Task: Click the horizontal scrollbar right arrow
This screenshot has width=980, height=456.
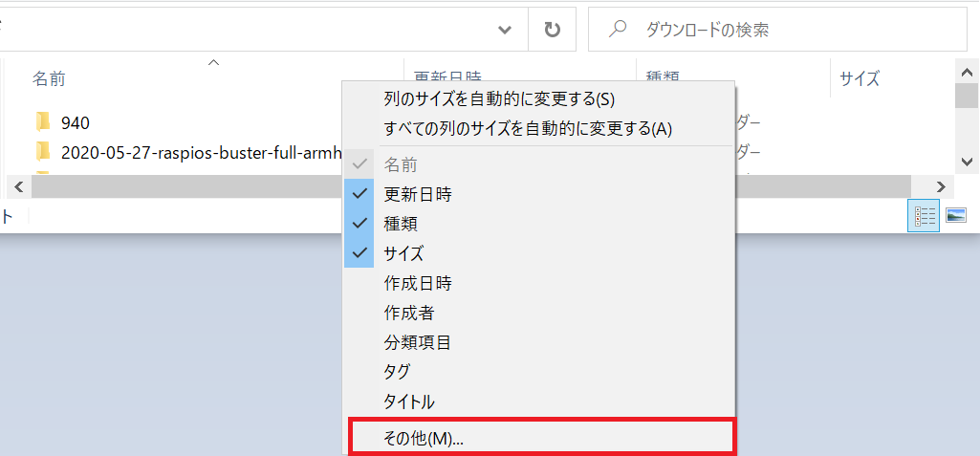Action: click(x=941, y=186)
